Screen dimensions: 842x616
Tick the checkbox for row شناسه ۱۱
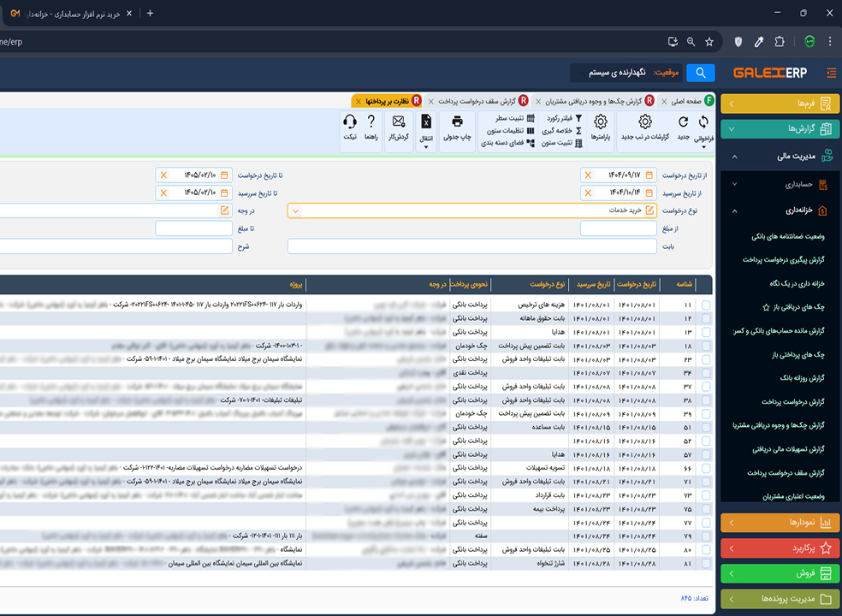point(706,305)
